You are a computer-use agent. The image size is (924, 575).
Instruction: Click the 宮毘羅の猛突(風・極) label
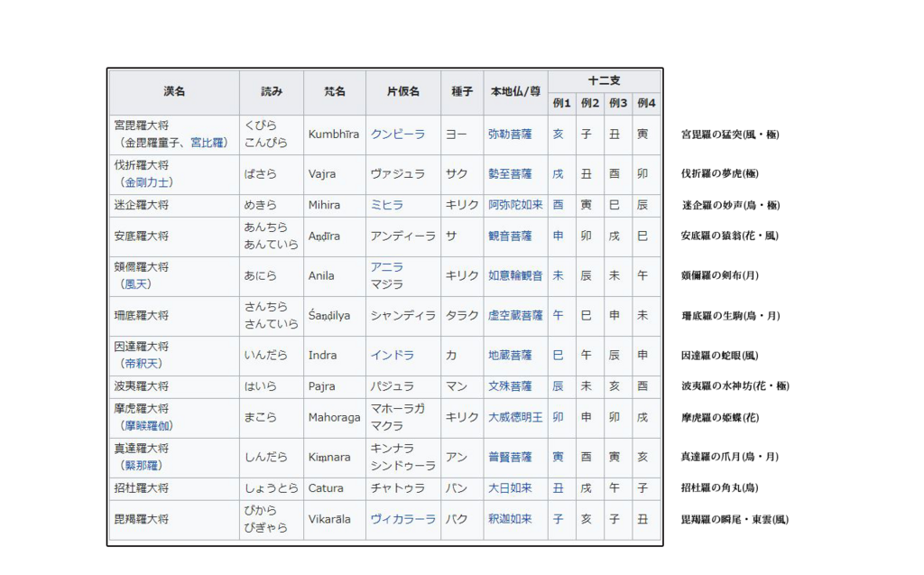[x=730, y=134]
